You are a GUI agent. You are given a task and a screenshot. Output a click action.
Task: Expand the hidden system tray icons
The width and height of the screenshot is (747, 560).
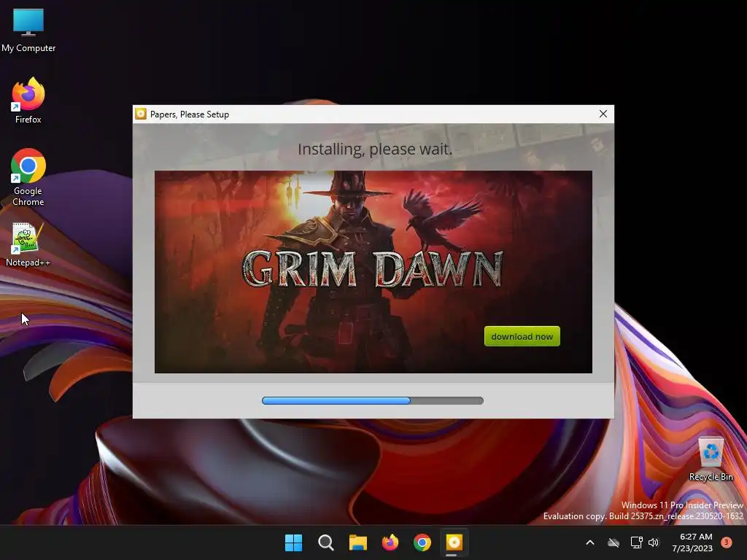coord(589,542)
